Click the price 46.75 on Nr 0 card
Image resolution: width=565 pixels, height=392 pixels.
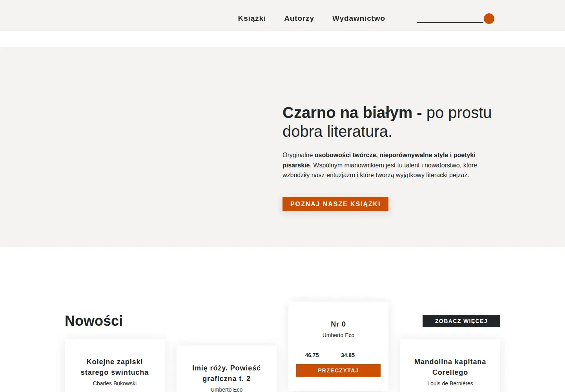coord(312,355)
